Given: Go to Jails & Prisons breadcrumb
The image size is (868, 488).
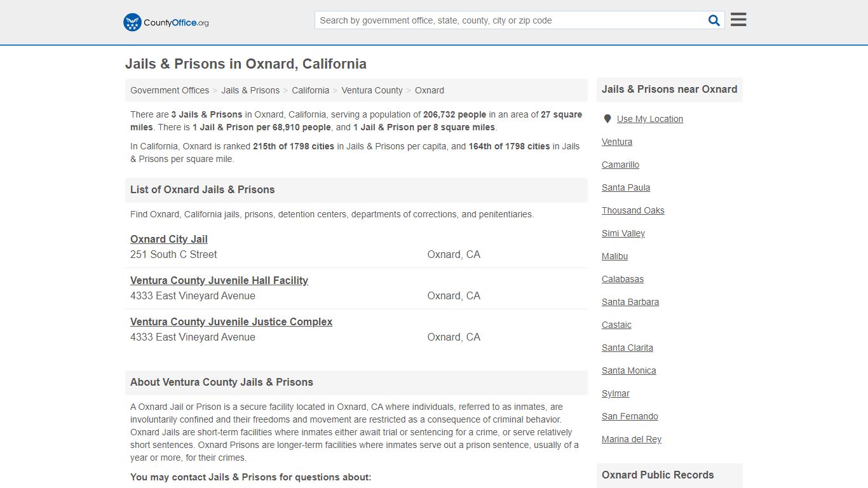Looking at the screenshot, I should point(250,90).
